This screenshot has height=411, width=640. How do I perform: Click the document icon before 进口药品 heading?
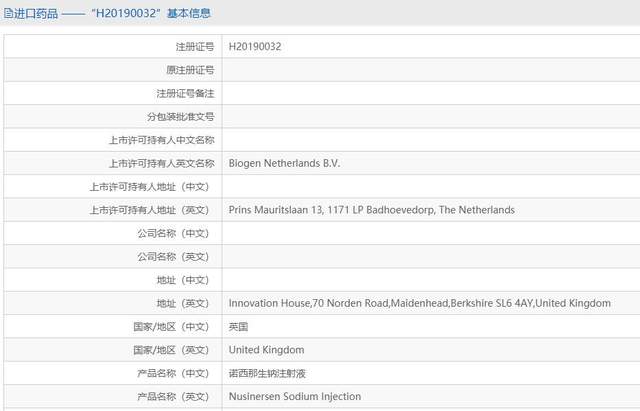click(8, 13)
